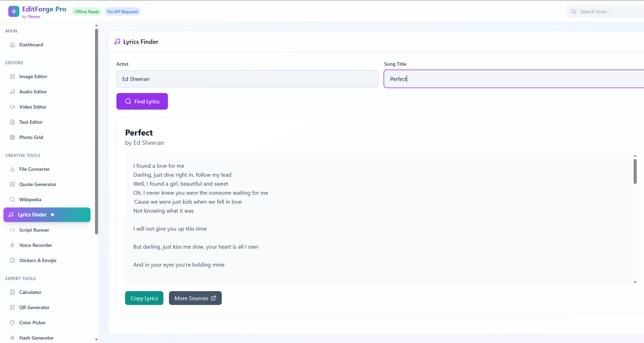
Task: Open the Image Editor tool
Action: (x=47, y=76)
